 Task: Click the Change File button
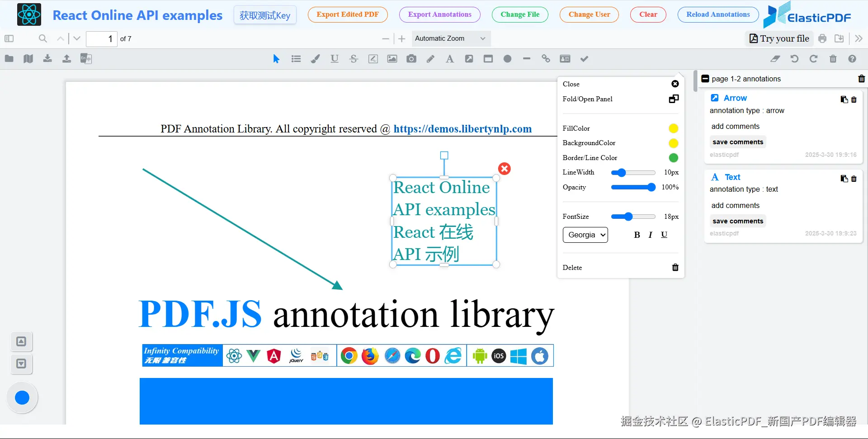[x=520, y=14]
